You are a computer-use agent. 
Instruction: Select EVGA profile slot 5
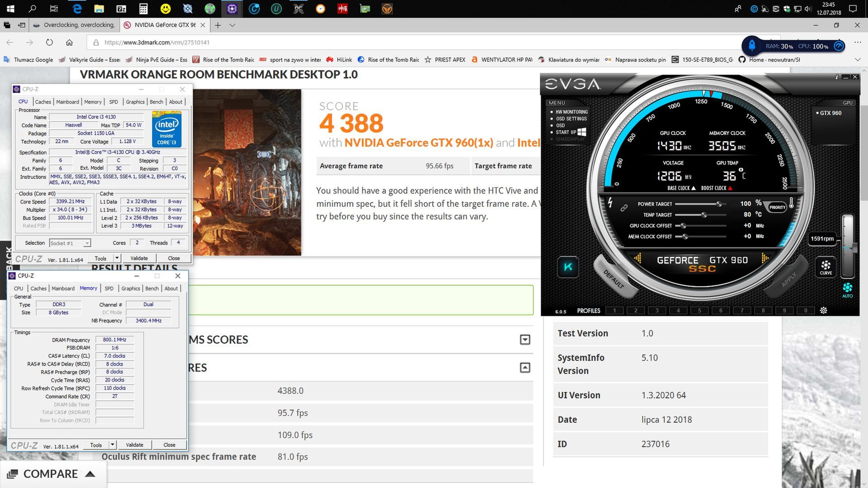(699, 310)
